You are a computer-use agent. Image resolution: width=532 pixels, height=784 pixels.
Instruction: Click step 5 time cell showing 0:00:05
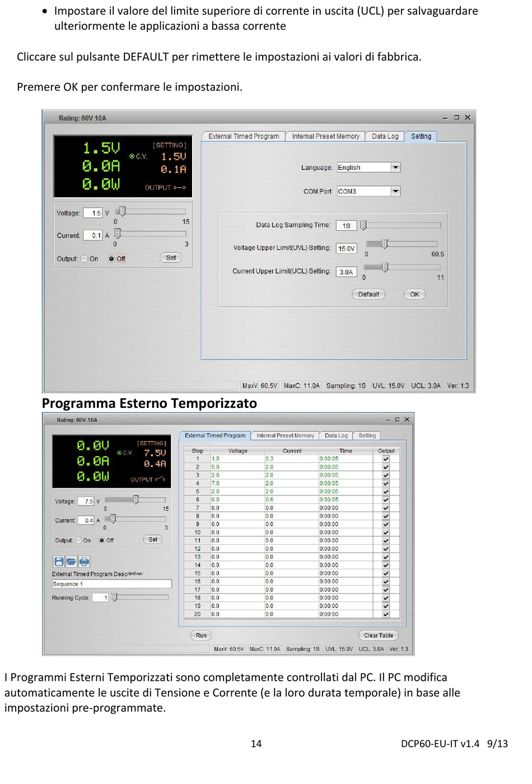346,491
